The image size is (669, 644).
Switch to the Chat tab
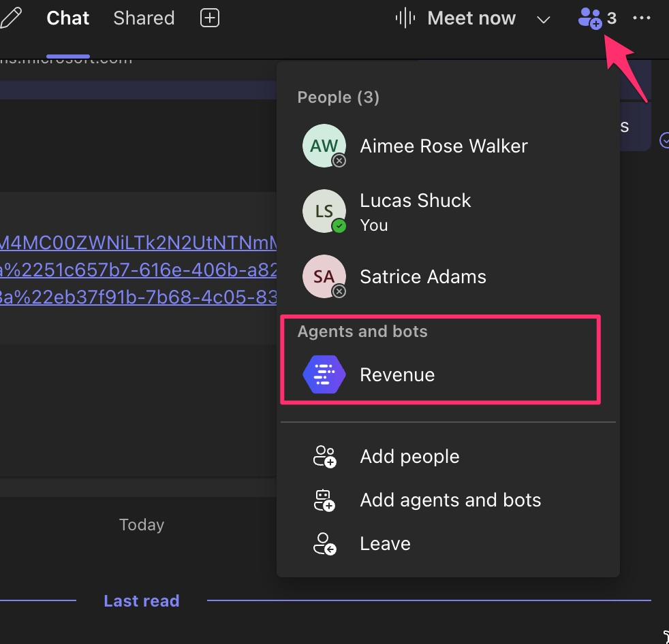67,18
